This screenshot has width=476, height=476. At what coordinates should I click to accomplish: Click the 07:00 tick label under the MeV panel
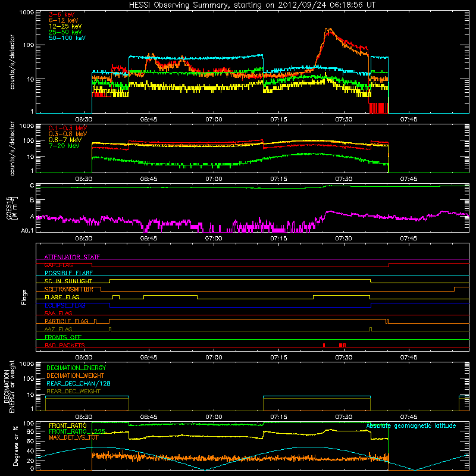(x=214, y=179)
